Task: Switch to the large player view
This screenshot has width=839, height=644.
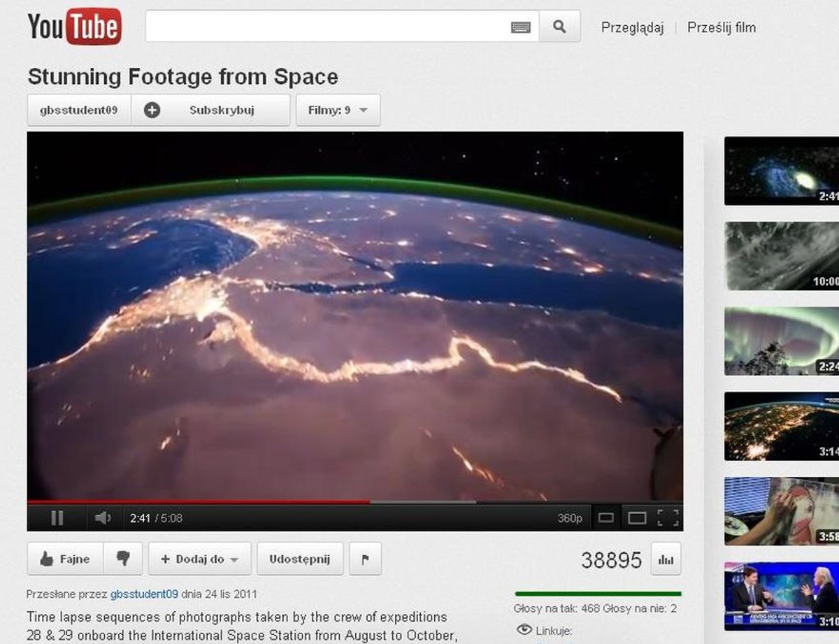Action: point(637,518)
